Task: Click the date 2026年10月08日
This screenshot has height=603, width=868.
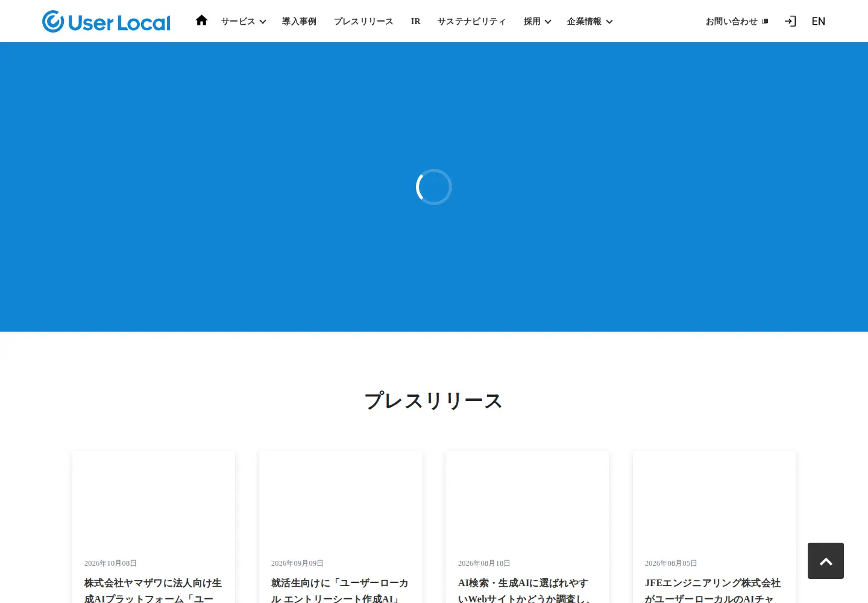Action: pos(110,563)
